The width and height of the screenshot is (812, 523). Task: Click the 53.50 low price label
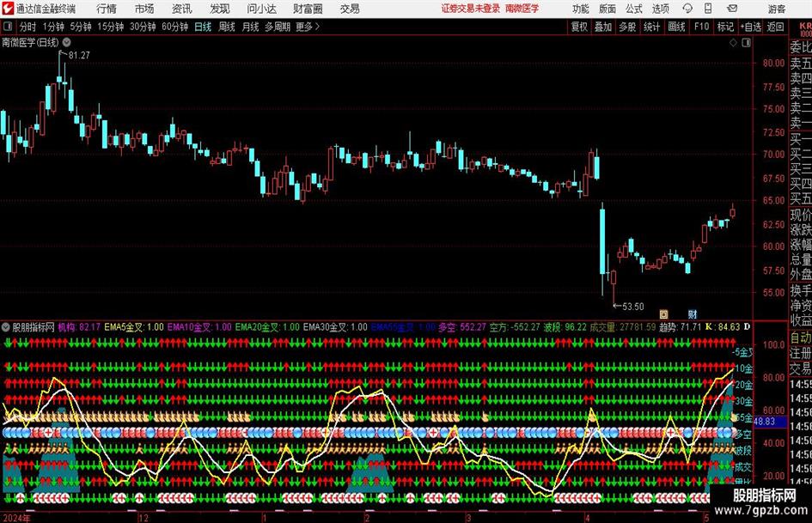pyautogui.click(x=632, y=307)
